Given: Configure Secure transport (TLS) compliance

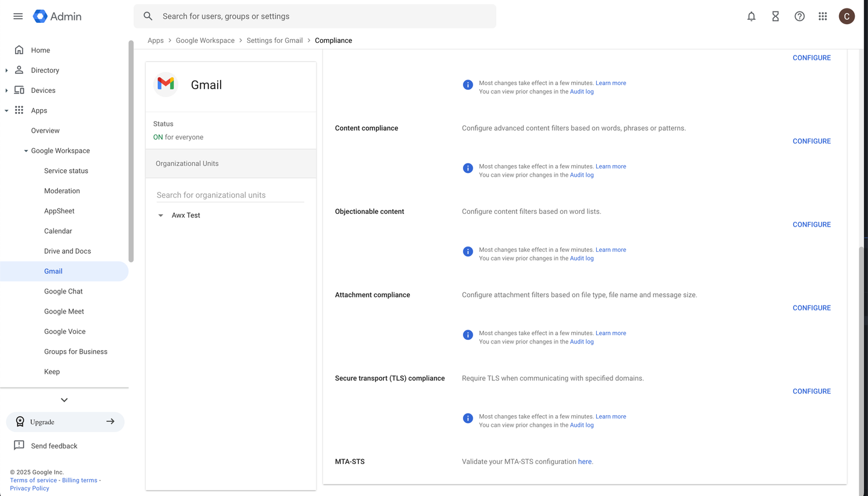Looking at the screenshot, I should 811,391.
